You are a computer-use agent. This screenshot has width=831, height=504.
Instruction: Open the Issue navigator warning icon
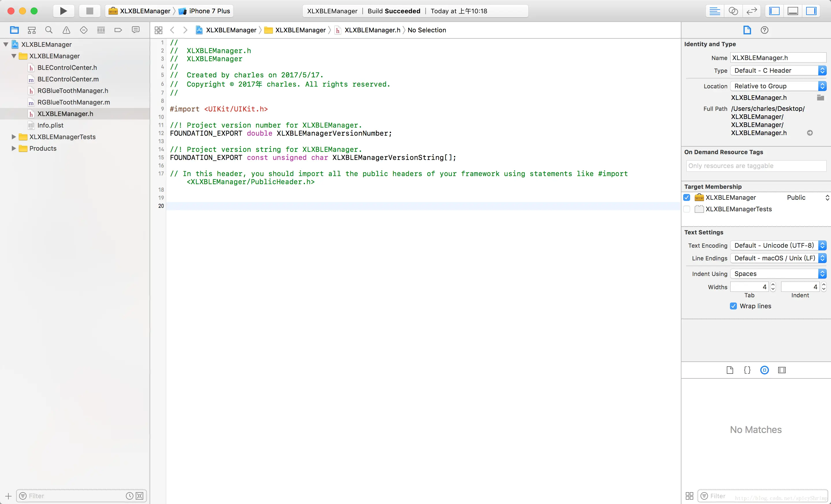pyautogui.click(x=66, y=30)
